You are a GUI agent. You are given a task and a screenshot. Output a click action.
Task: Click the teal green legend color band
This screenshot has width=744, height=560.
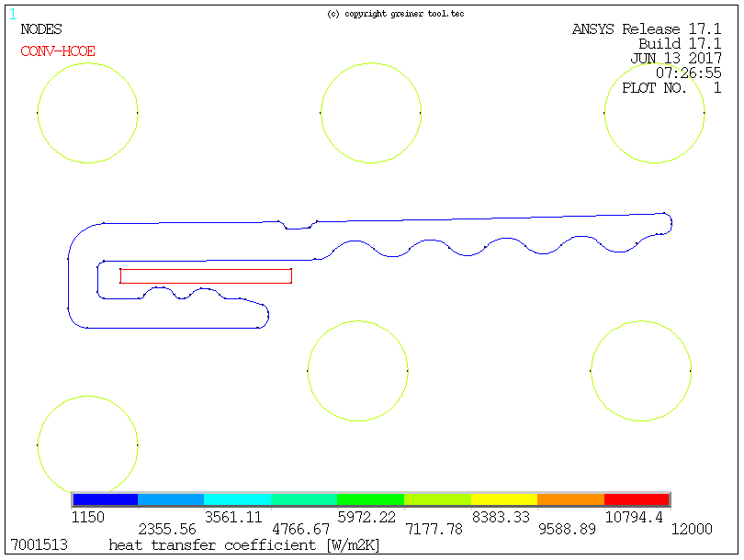(x=304, y=499)
